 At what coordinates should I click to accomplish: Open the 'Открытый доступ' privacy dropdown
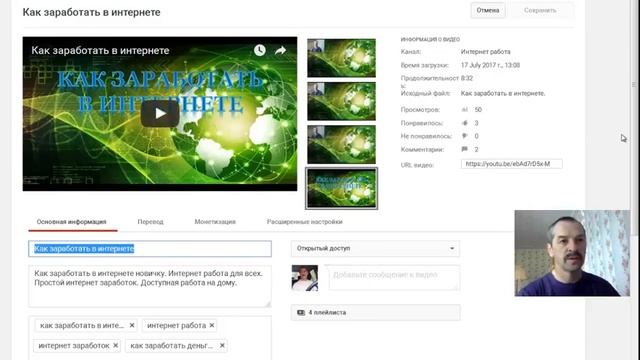pos(375,249)
